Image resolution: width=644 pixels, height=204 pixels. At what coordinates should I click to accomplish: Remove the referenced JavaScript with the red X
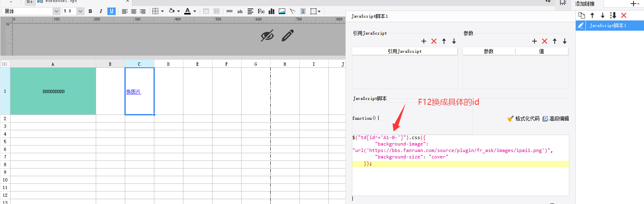434,41
